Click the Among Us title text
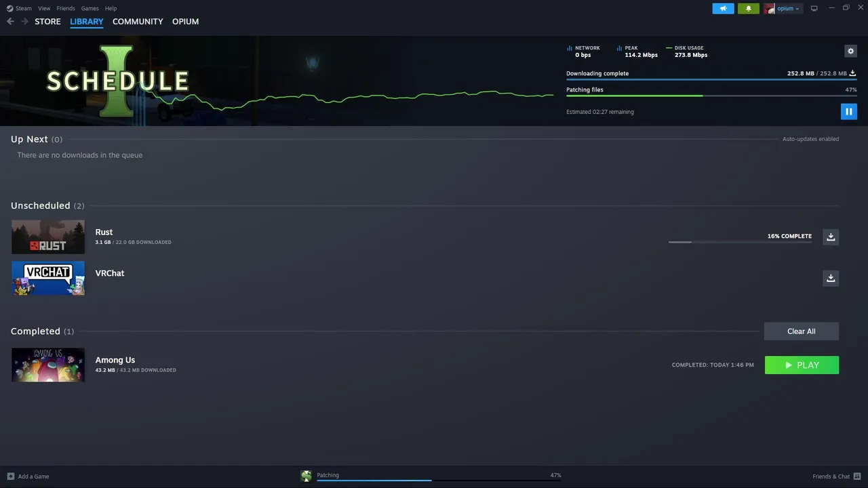 point(115,360)
